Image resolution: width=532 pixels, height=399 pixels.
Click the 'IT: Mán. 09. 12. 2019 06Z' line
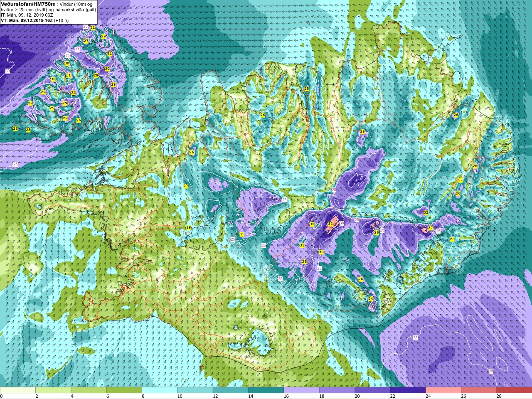coord(27,15)
